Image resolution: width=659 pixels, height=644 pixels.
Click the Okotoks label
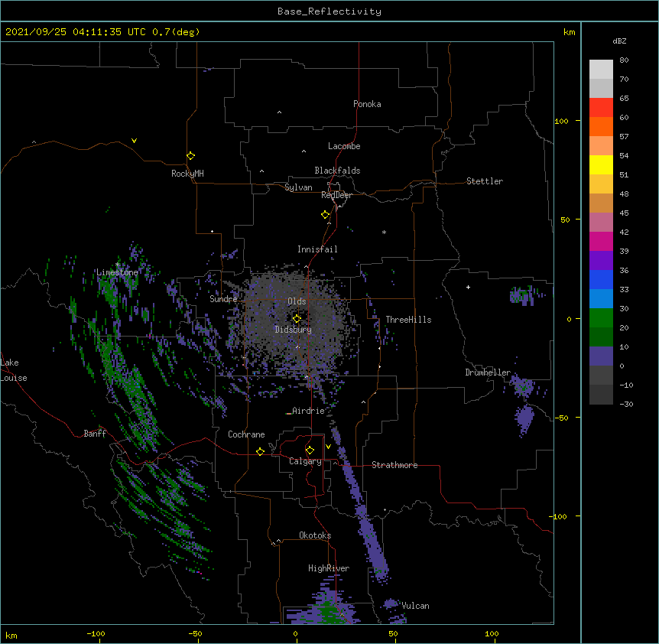point(315,535)
